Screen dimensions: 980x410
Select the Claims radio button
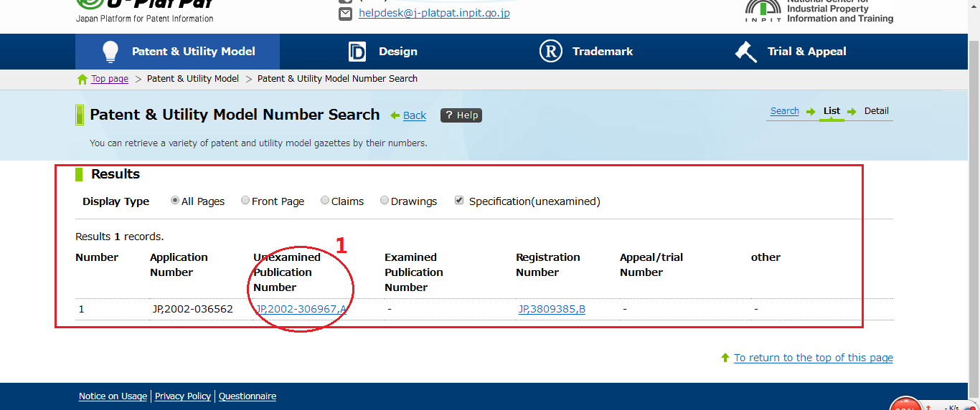[x=325, y=201]
